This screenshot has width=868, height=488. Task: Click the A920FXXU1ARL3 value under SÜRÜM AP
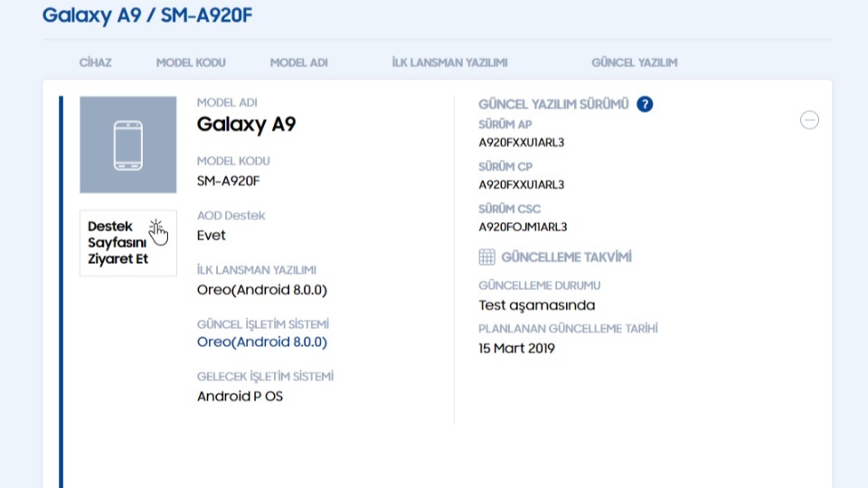click(522, 142)
